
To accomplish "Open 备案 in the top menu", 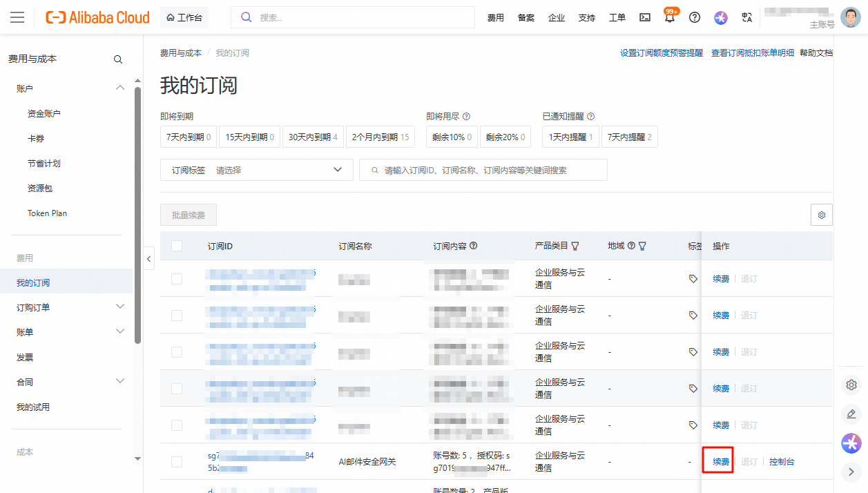I will tap(525, 18).
